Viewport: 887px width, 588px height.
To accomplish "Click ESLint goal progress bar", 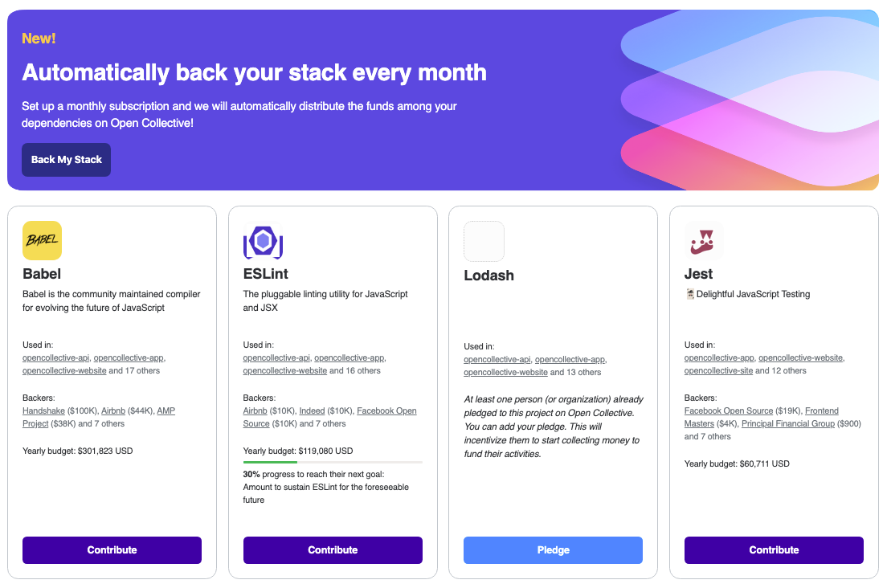I will (x=333, y=463).
